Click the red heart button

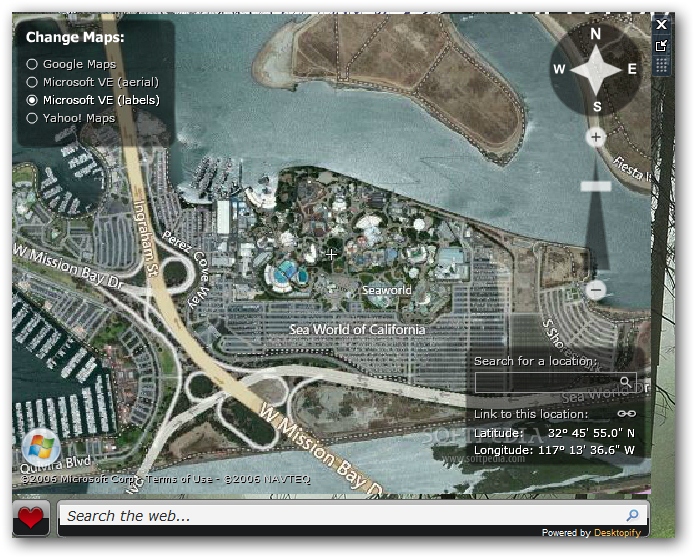31,518
